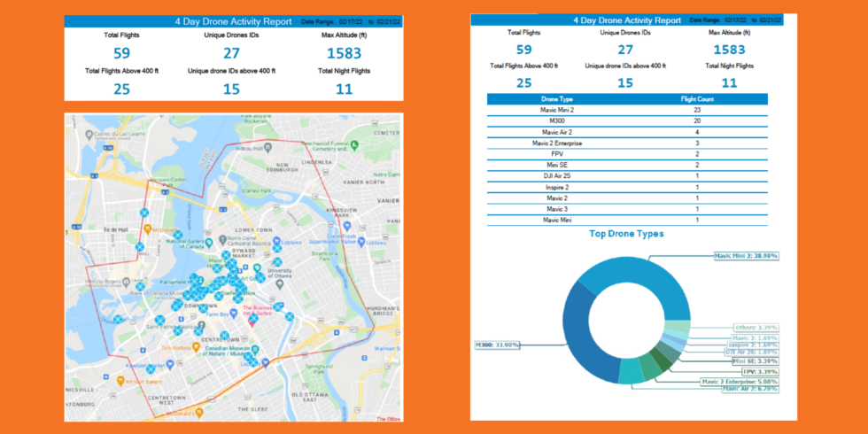Image resolution: width=868 pixels, height=434 pixels.
Task: Click the Beechwood Funeral Cemetery green icon
Action: coord(355,145)
